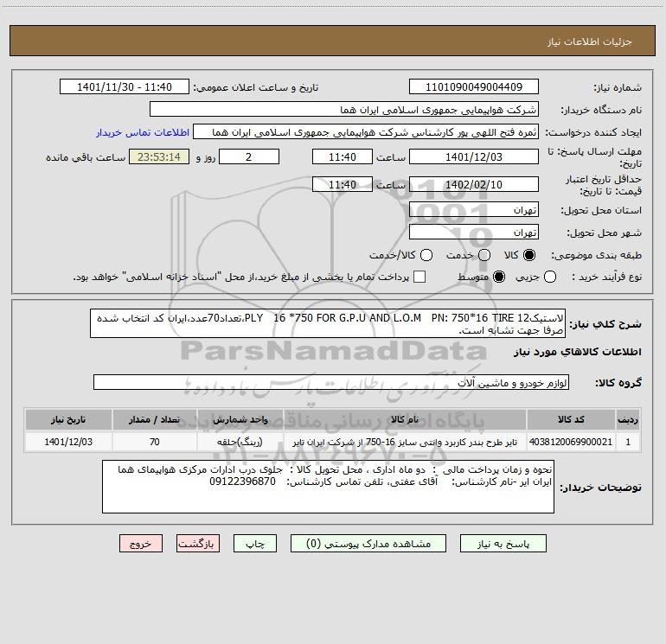Screen dimensions: 666x644
Task: Click the buyer notes text area
Action: pos(328,487)
